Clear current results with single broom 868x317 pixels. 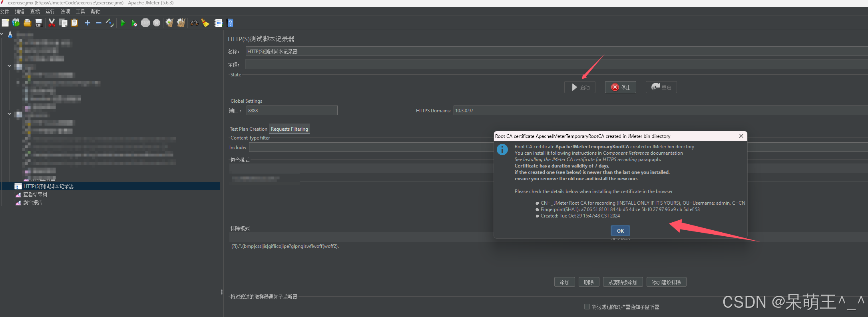click(169, 23)
